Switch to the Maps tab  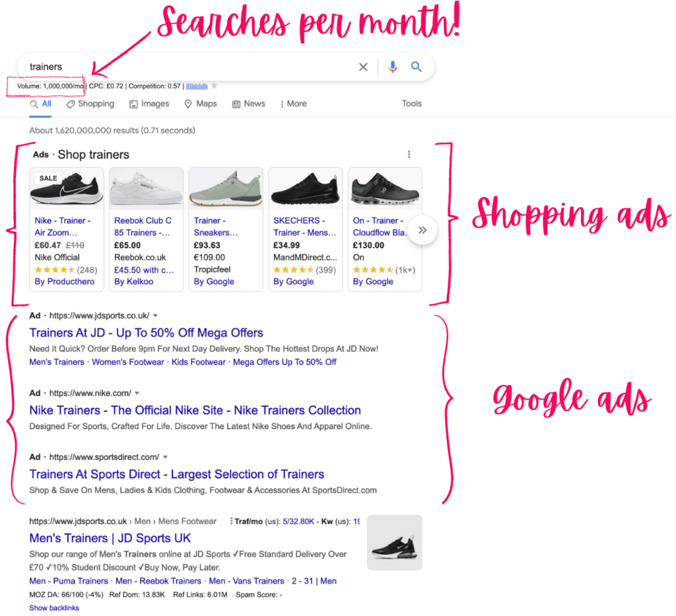click(201, 104)
